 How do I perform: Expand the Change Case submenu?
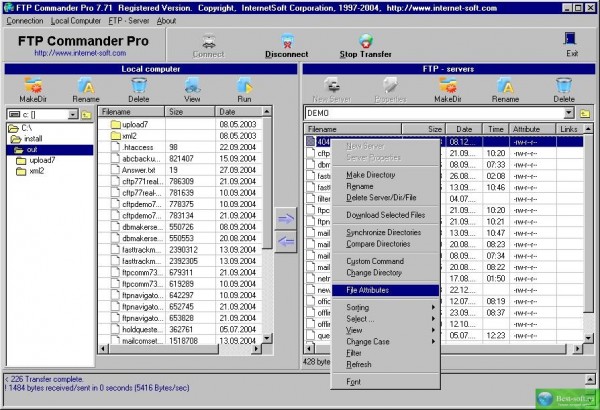[x=385, y=342]
